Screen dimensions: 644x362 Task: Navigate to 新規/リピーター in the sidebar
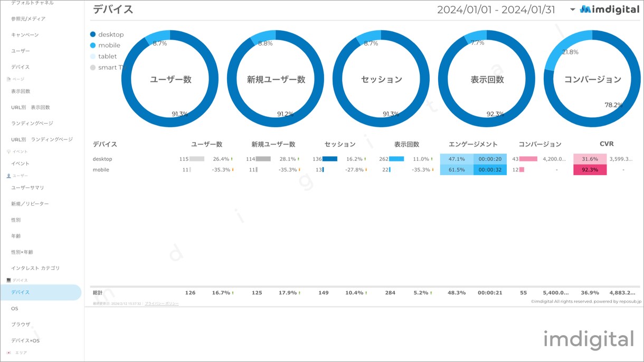tap(30, 204)
